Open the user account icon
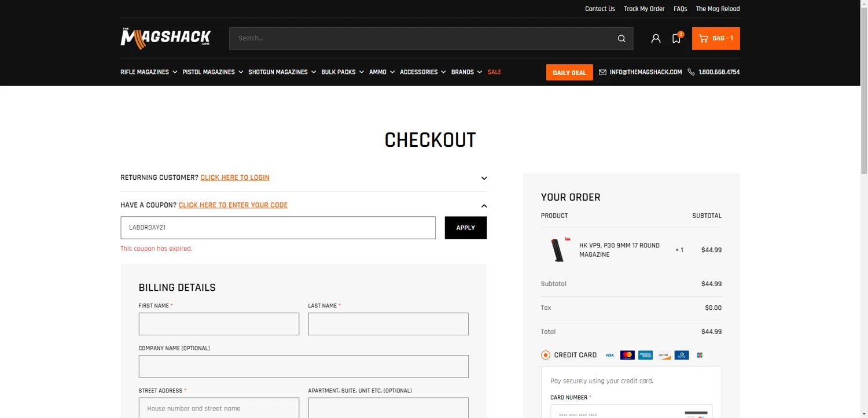 pos(656,39)
